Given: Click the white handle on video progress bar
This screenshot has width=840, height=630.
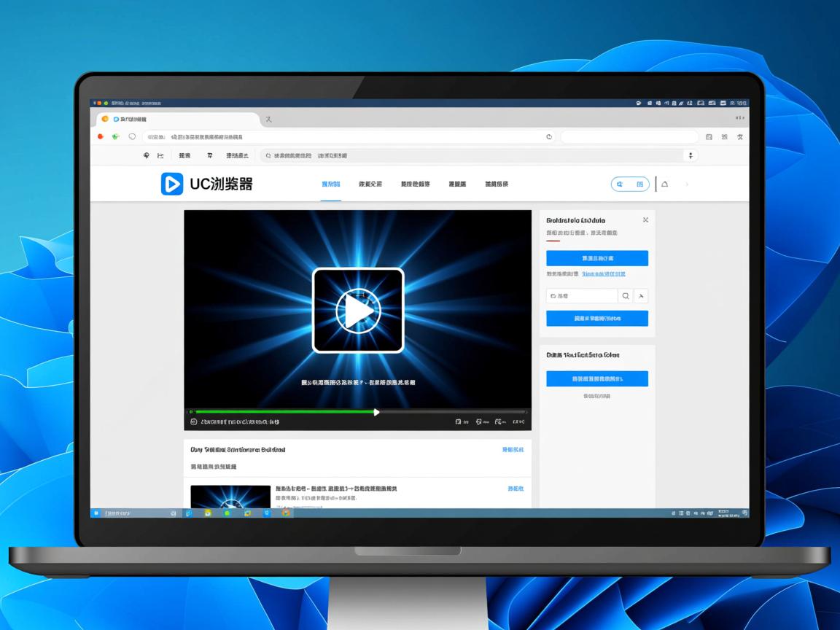Looking at the screenshot, I should (376, 412).
